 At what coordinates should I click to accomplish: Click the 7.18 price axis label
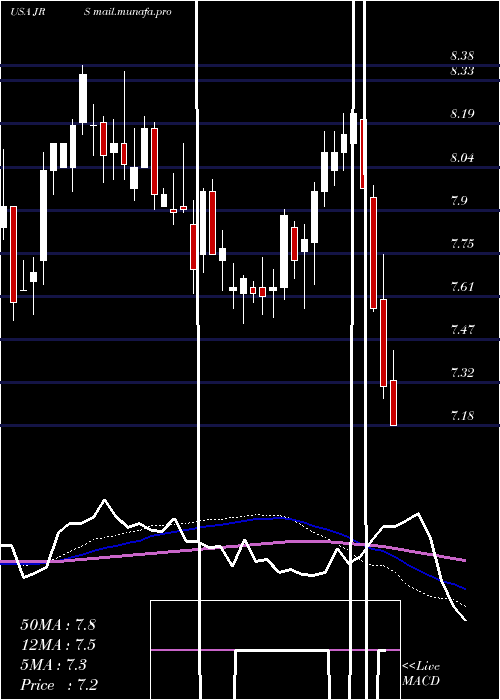[x=462, y=416]
